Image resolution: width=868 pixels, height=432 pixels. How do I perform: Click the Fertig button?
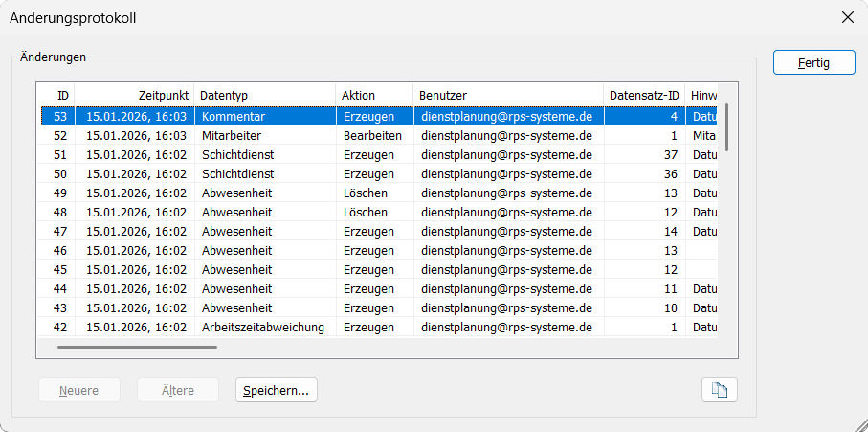point(813,62)
